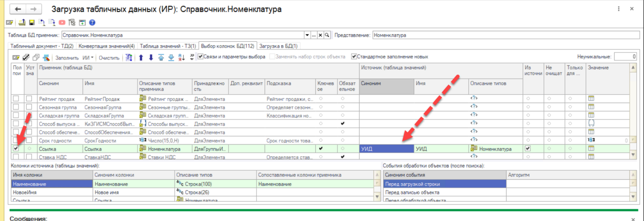Image resolution: width=644 pixels, height=221 pixels.
Task: Click the alphabetical sort А-Я icon
Action: [x=181, y=58]
